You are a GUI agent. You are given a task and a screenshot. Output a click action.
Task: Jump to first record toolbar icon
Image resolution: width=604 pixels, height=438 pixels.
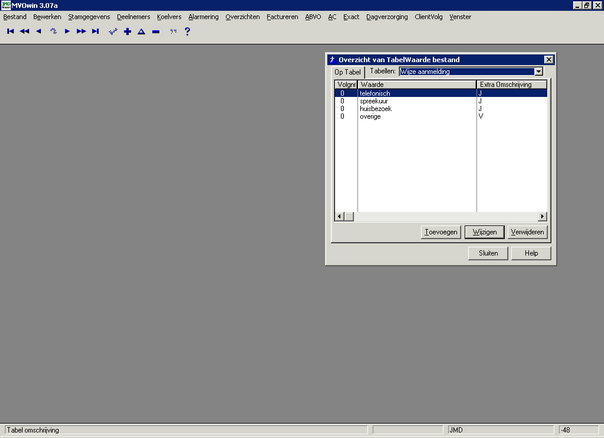pos(10,31)
